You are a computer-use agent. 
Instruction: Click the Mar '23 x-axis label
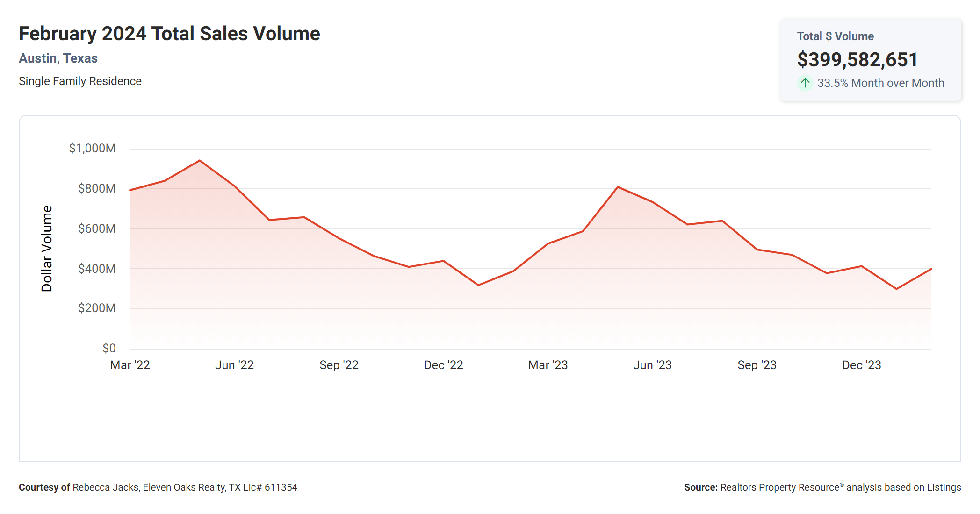tap(548, 365)
